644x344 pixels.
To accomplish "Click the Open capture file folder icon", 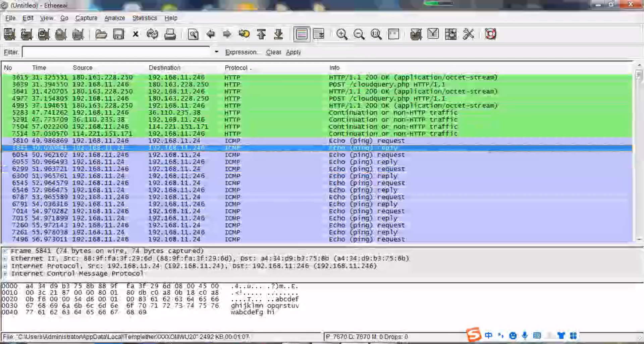I will click(x=101, y=34).
